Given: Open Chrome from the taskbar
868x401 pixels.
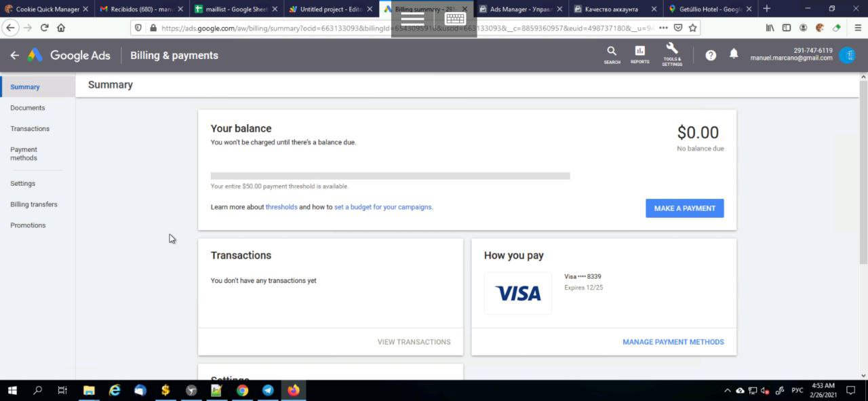Looking at the screenshot, I should coord(242,390).
